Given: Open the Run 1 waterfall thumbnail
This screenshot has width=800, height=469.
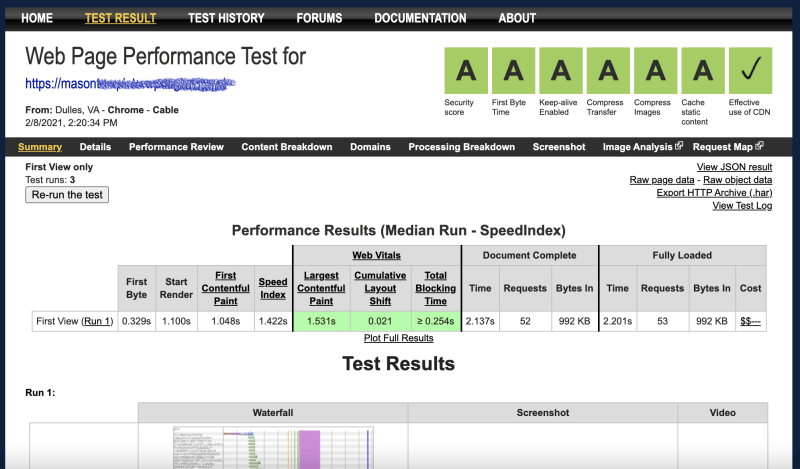Looking at the screenshot, I should [x=273, y=448].
